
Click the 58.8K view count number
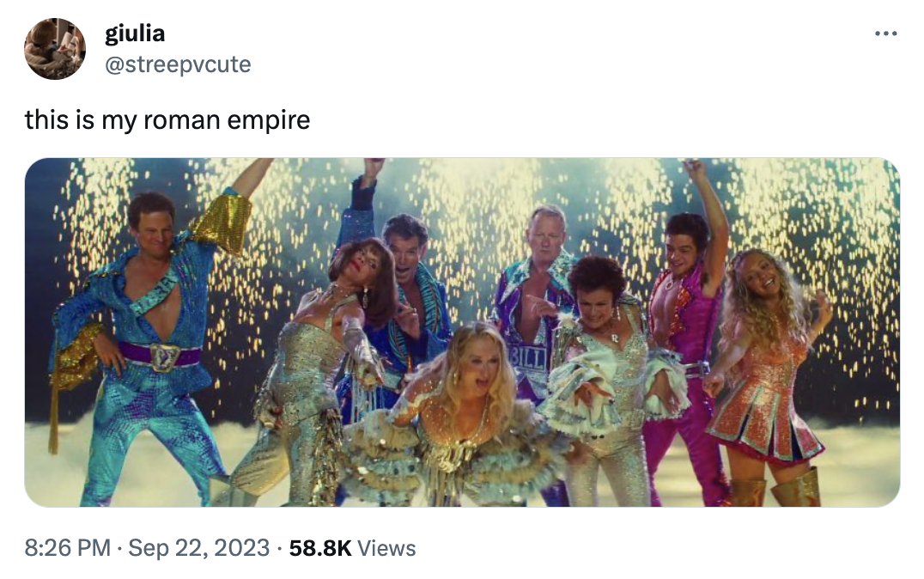point(320,548)
